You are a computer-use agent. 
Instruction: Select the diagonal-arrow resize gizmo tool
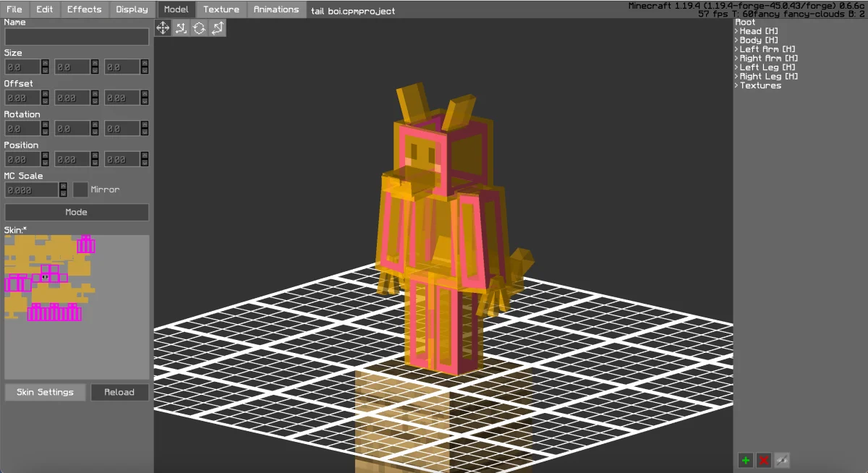[x=217, y=27]
